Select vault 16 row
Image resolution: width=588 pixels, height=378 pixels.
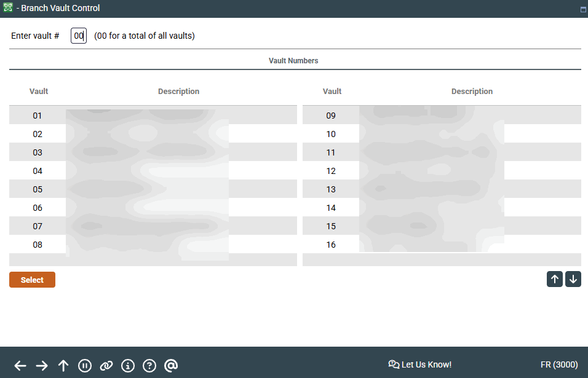click(331, 245)
